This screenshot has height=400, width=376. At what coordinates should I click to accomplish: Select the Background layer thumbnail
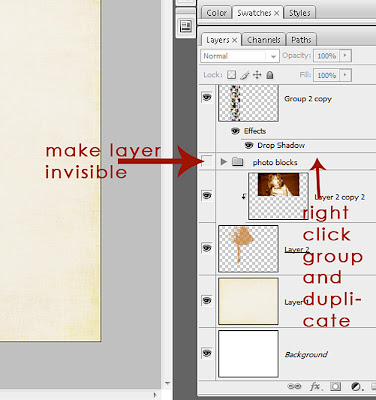(248, 354)
